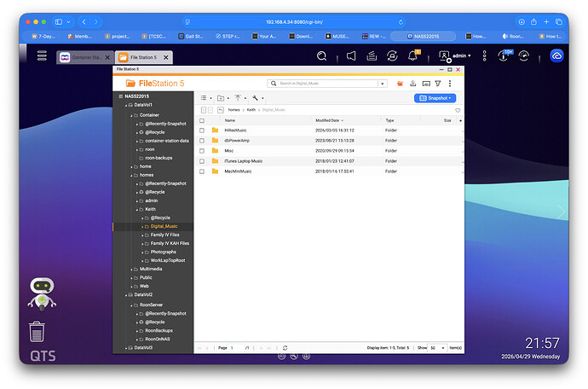Open the QTS desktop trash bin
The image size is (588, 389).
click(x=37, y=332)
